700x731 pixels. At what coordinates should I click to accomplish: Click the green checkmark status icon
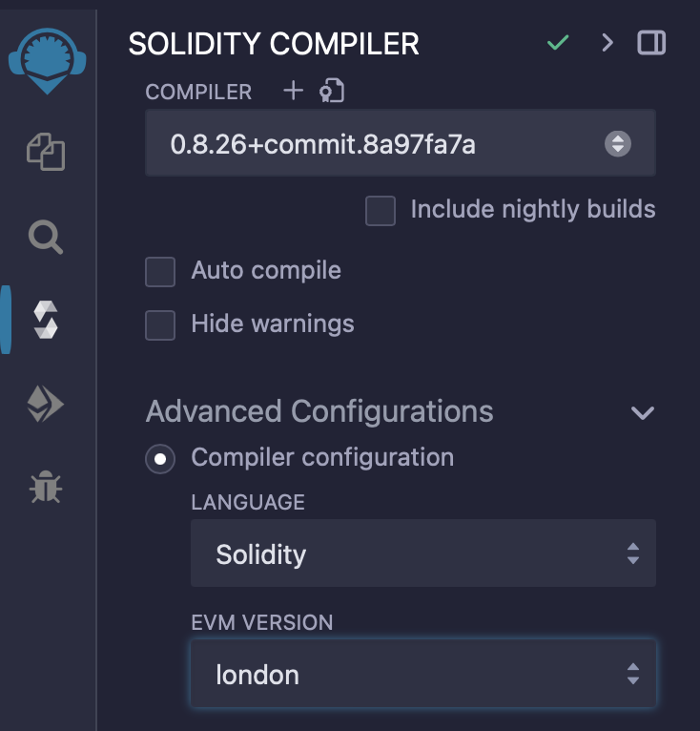click(558, 43)
